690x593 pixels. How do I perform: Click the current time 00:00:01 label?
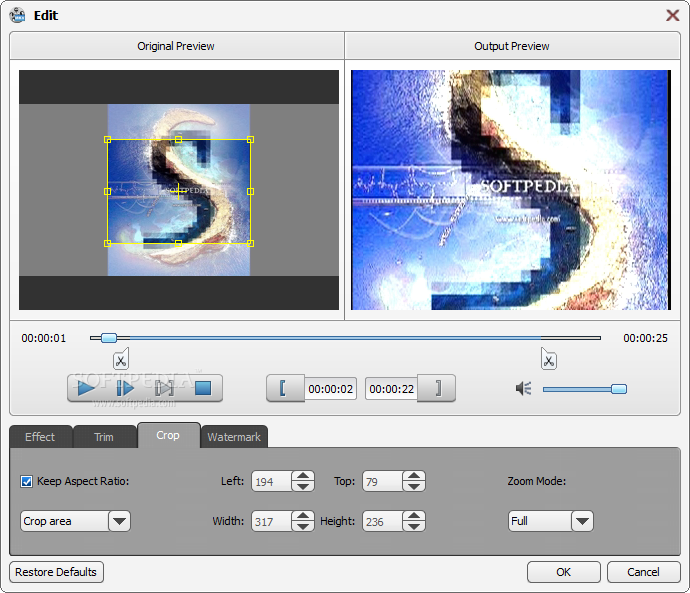click(x=44, y=338)
